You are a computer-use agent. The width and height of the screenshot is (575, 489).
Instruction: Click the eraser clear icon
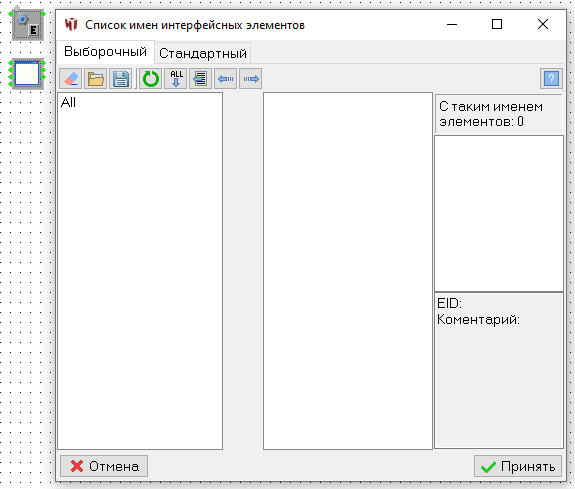[x=71, y=79]
